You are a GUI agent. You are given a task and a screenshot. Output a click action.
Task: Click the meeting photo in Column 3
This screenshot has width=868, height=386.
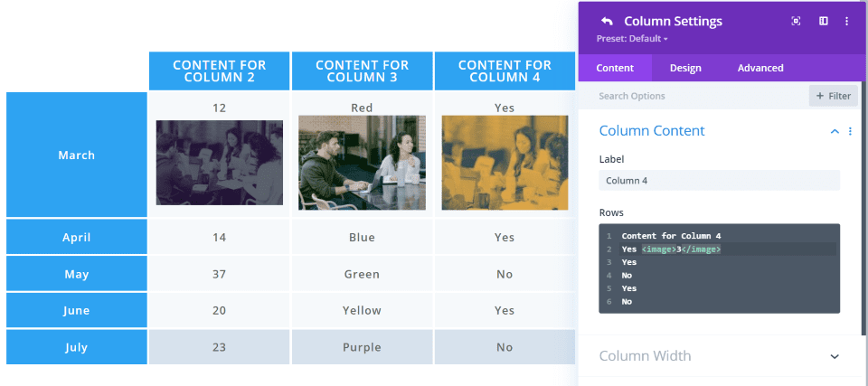point(362,163)
